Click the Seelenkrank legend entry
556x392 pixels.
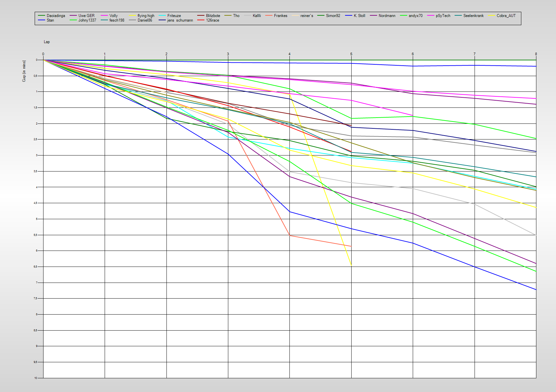click(473, 16)
